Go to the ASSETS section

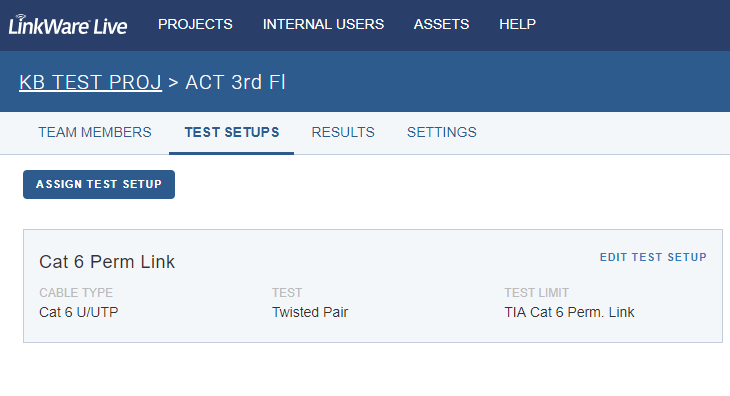pyautogui.click(x=441, y=24)
